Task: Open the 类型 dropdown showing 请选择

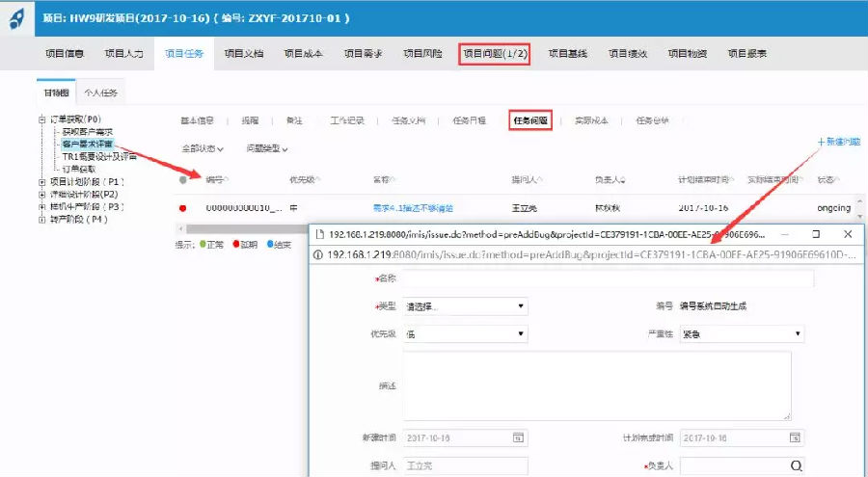Action: 466,306
